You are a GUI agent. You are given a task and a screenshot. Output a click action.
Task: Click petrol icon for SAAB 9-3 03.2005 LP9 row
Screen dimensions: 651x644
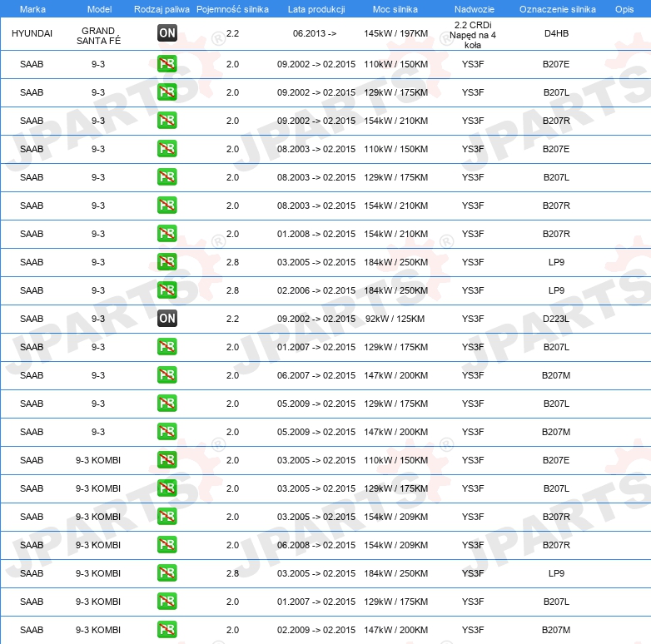click(166, 262)
